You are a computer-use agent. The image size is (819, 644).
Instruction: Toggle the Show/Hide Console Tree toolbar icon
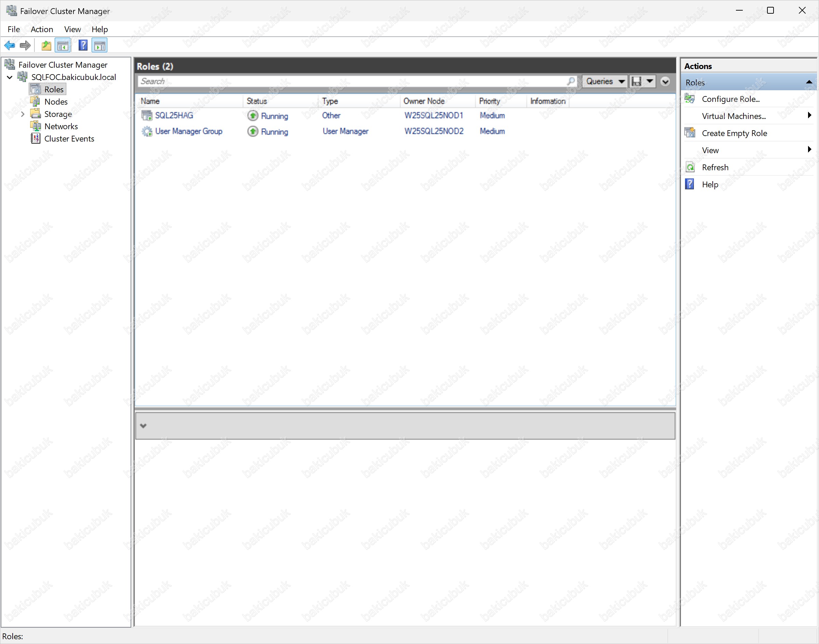(x=63, y=45)
